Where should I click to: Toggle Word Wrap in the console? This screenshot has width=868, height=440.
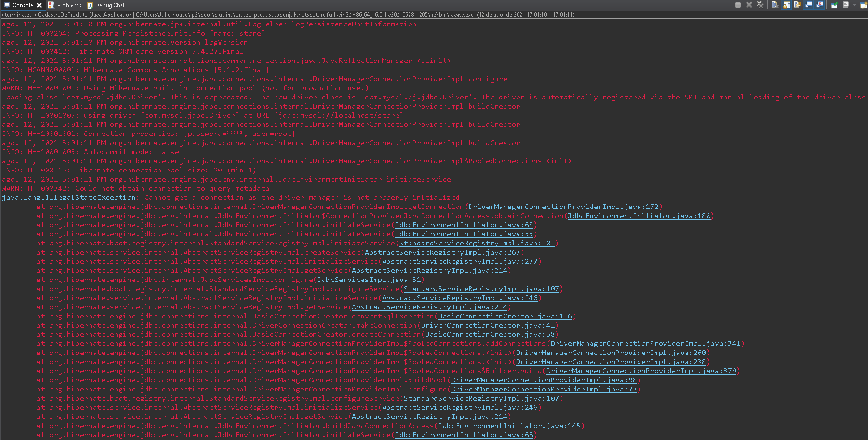[x=797, y=5]
